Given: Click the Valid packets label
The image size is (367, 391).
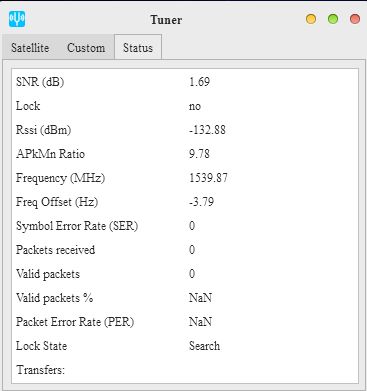Looking at the screenshot, I should coord(48,274).
